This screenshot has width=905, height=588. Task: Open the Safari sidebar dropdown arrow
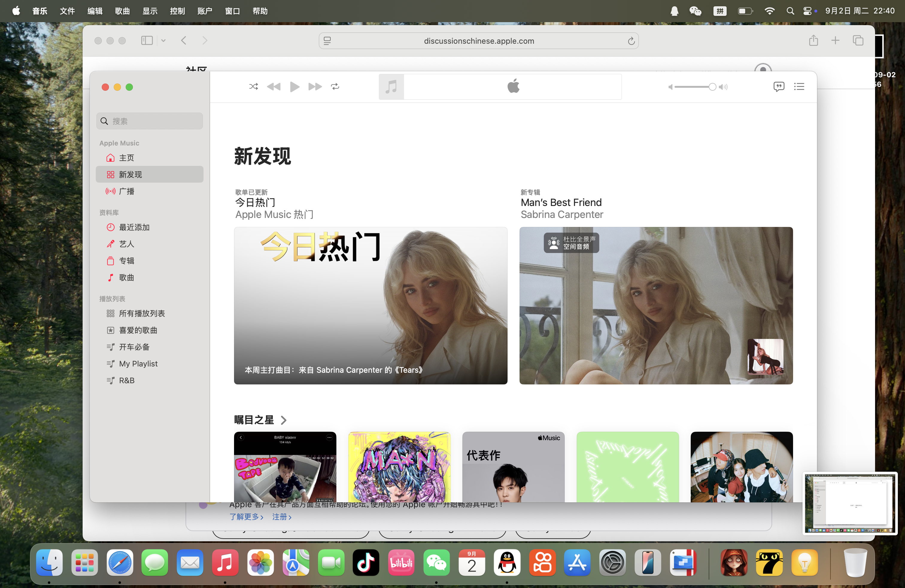(163, 41)
